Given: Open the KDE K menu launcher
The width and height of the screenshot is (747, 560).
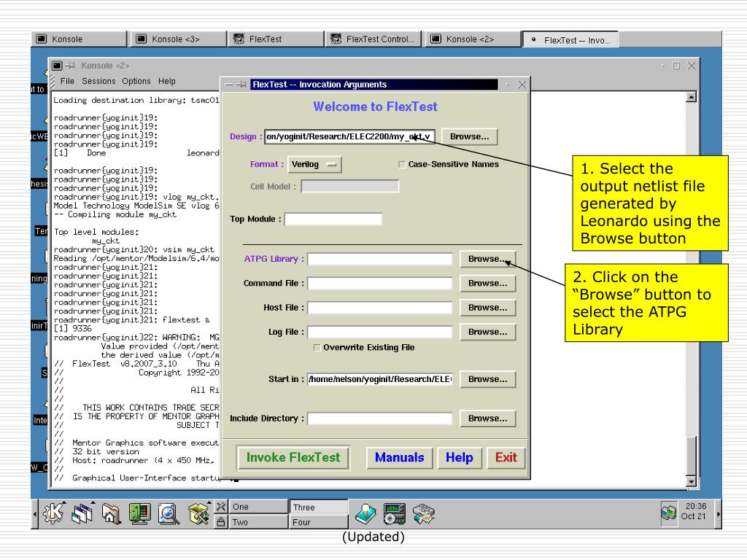Looking at the screenshot, I should tap(53, 513).
